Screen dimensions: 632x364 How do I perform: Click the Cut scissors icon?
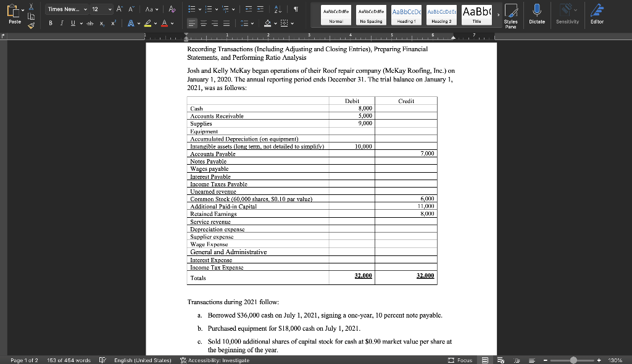click(x=31, y=8)
